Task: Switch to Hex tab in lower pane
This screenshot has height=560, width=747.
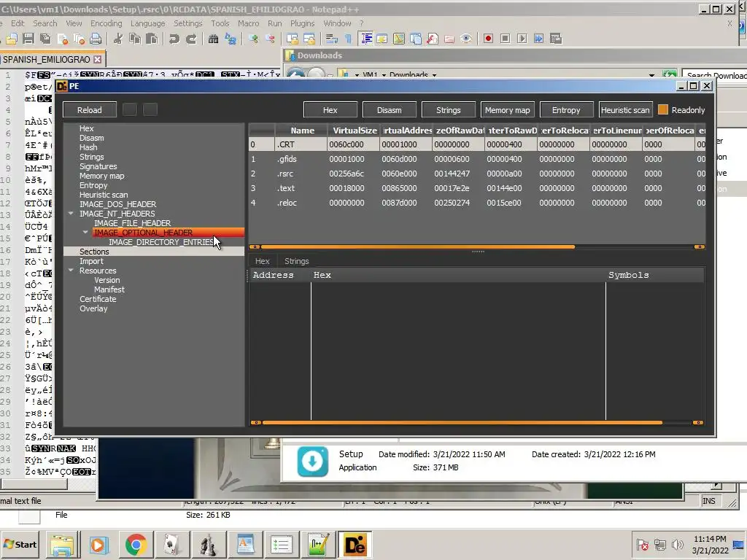Action: click(x=262, y=261)
